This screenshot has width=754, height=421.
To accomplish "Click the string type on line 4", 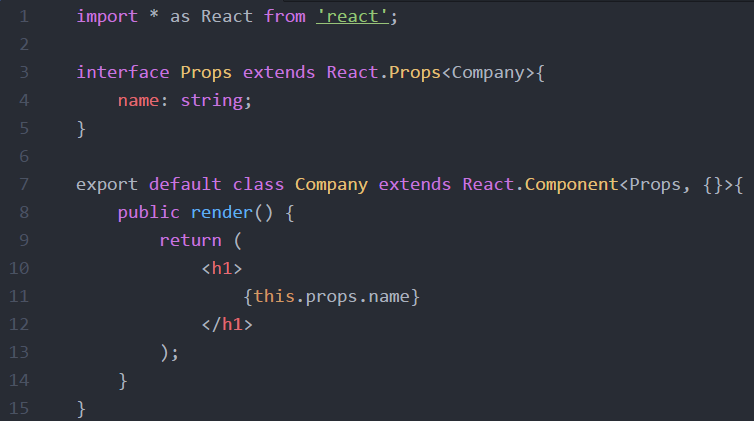I will [x=212, y=101].
